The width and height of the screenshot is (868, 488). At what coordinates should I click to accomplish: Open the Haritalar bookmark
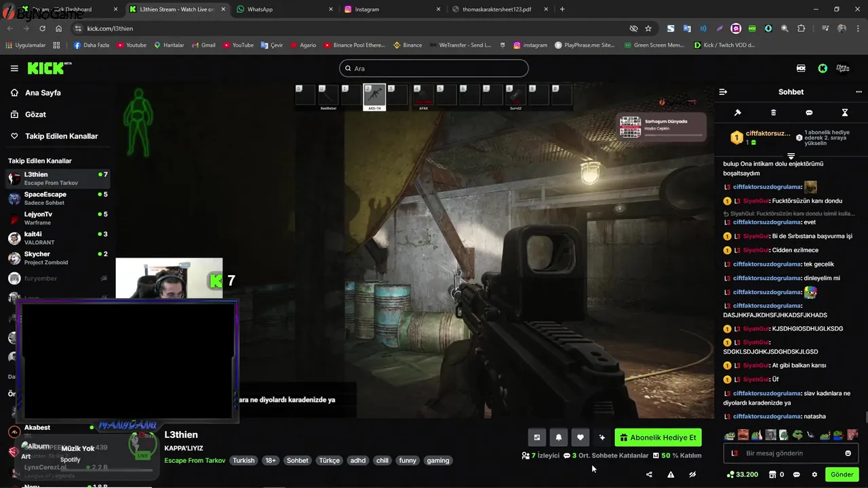pos(169,45)
